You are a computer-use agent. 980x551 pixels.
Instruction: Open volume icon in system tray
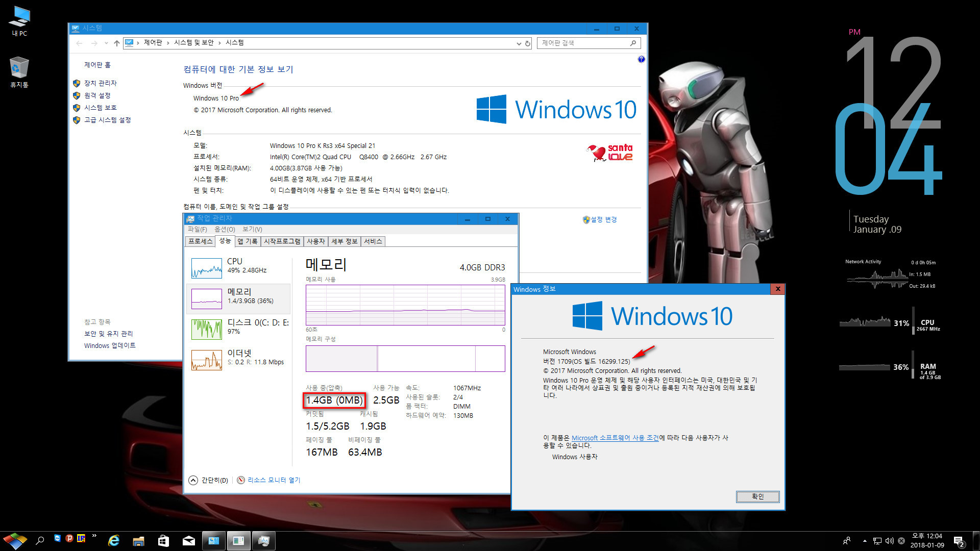pos(890,541)
